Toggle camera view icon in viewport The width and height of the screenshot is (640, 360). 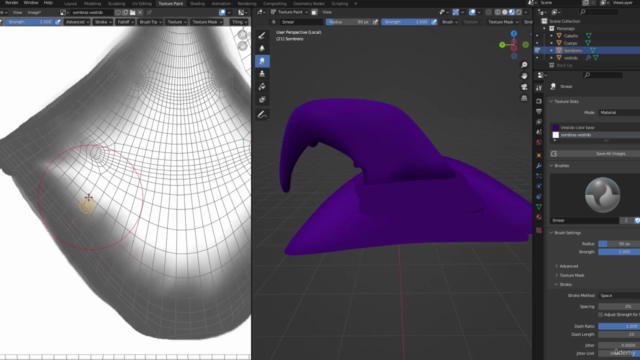click(524, 87)
